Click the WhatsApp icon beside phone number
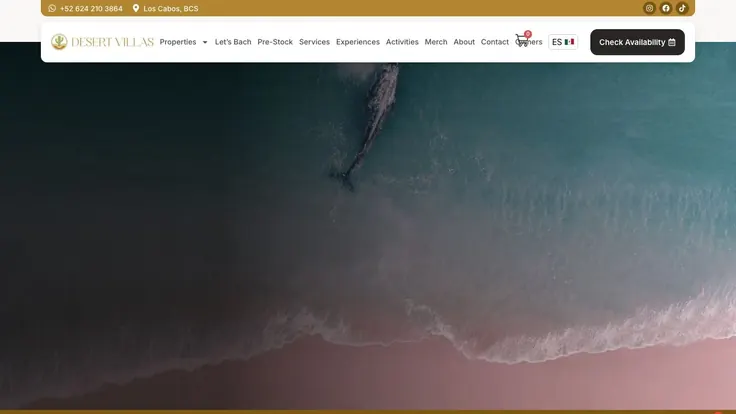The height and width of the screenshot is (414, 736). [52, 8]
